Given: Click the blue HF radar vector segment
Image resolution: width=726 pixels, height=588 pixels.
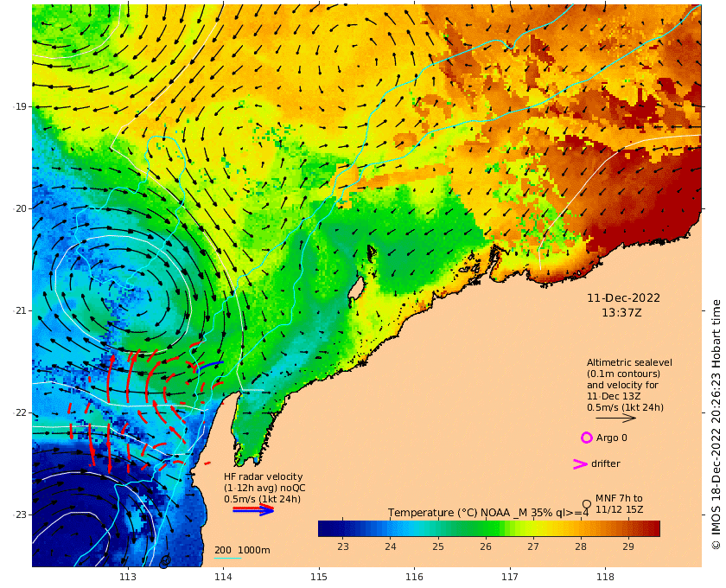Looking at the screenshot, I should pyautogui.click(x=210, y=366).
